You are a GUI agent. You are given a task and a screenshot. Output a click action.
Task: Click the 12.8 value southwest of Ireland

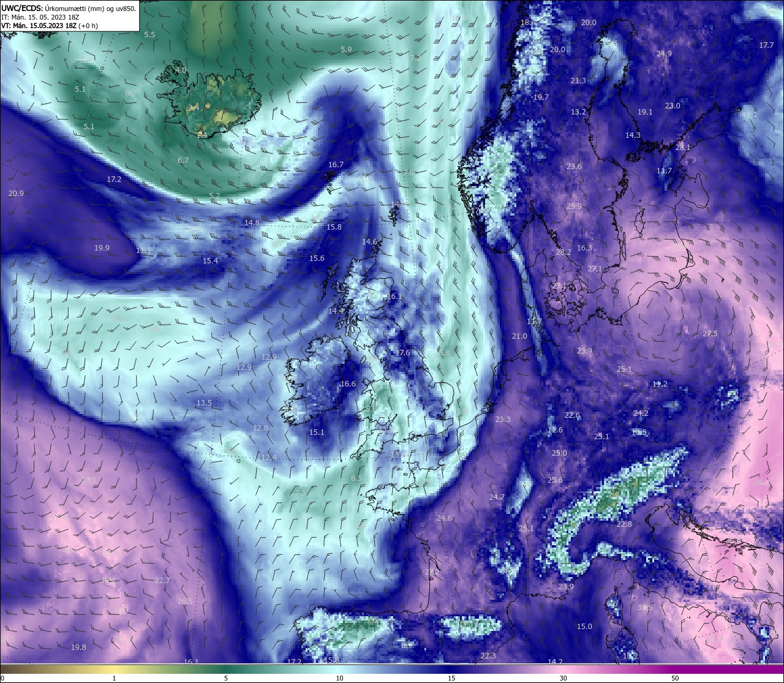[x=260, y=428]
